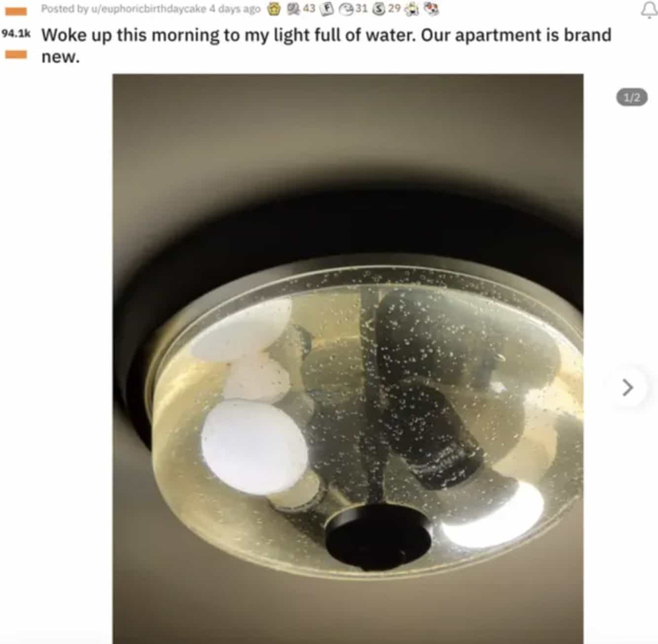
Task: Open the post title about light full of water
Action: (x=326, y=45)
